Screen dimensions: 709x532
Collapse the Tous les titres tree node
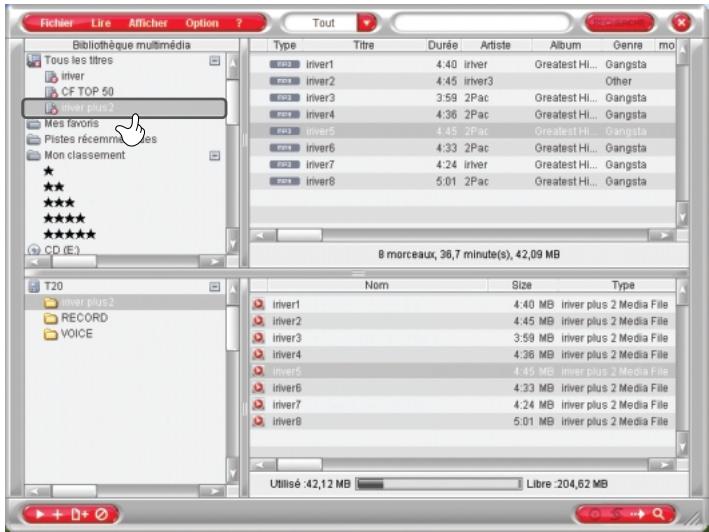tap(215, 61)
